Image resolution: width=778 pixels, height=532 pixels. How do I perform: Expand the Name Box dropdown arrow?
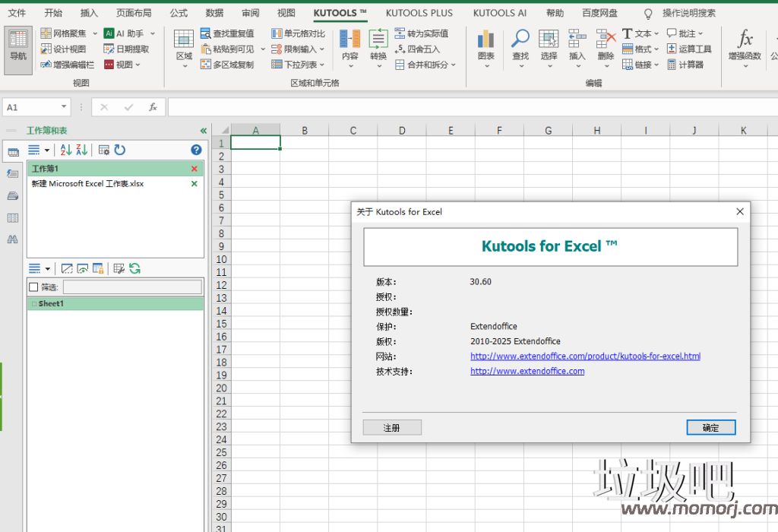pos(62,107)
